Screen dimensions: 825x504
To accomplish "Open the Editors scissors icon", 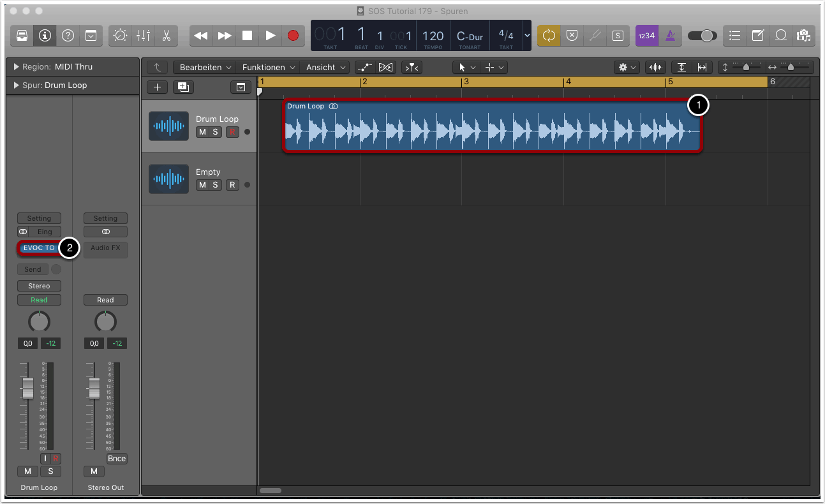I will [166, 36].
